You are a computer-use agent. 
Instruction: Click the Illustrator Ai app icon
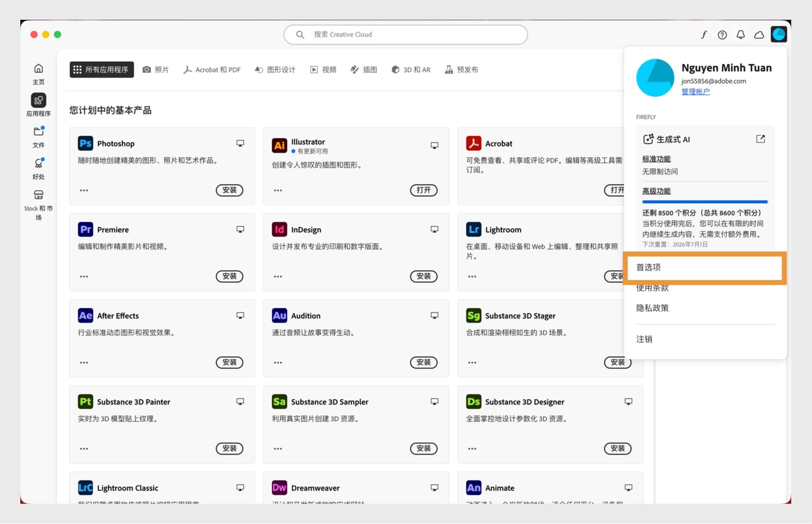pyautogui.click(x=279, y=145)
